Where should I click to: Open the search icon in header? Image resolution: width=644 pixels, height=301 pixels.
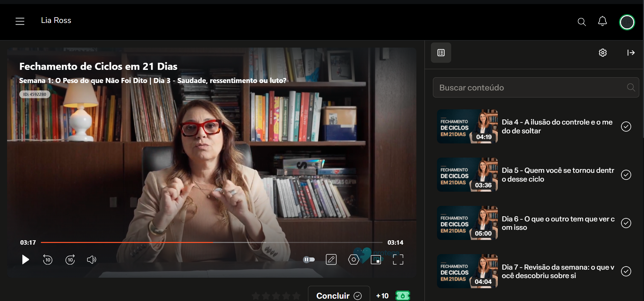click(x=582, y=22)
